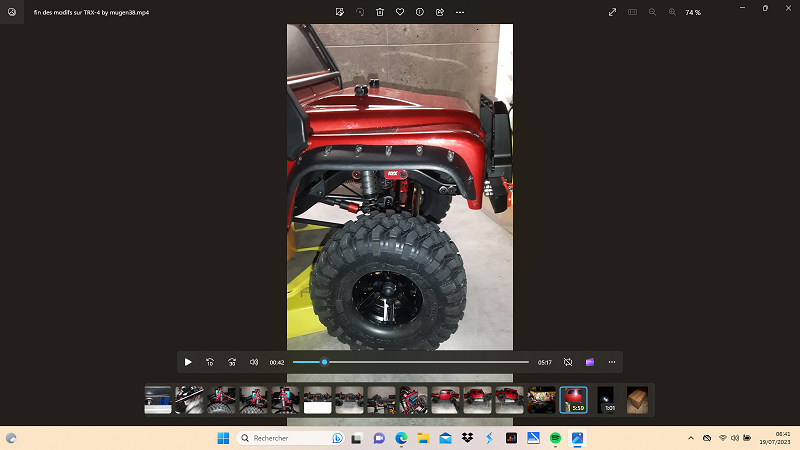
Task: Share the video file
Action: [439, 12]
